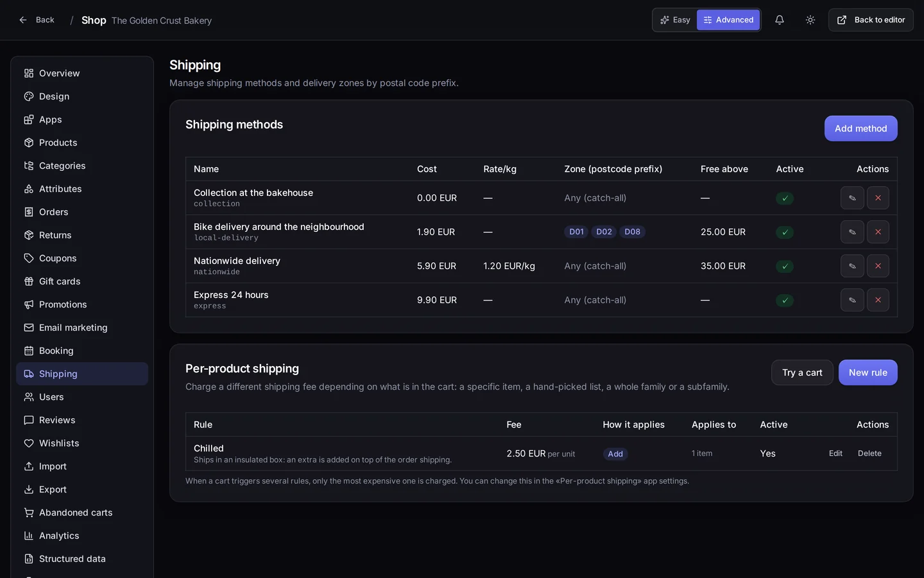924x578 pixels.
Task: Create a New rule for per-product shipping
Action: coord(868,372)
